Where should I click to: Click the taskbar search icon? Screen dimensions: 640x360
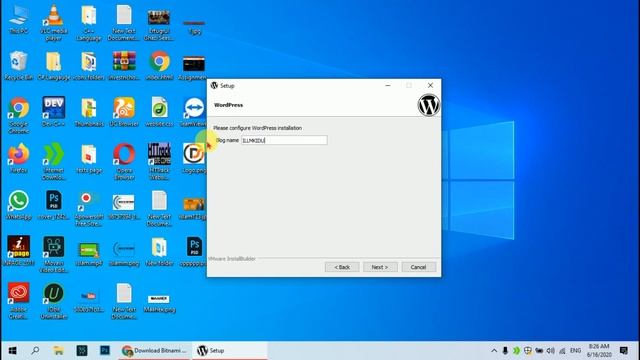(x=36, y=351)
